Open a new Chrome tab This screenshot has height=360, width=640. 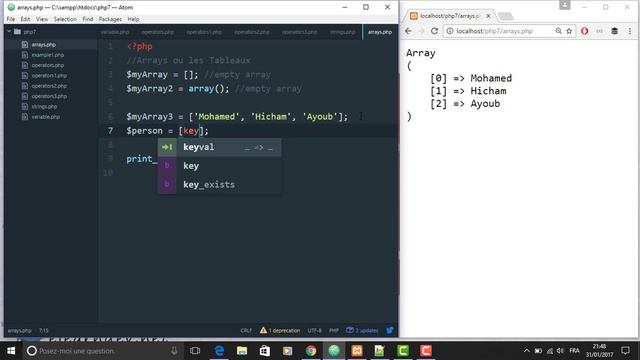pos(506,16)
